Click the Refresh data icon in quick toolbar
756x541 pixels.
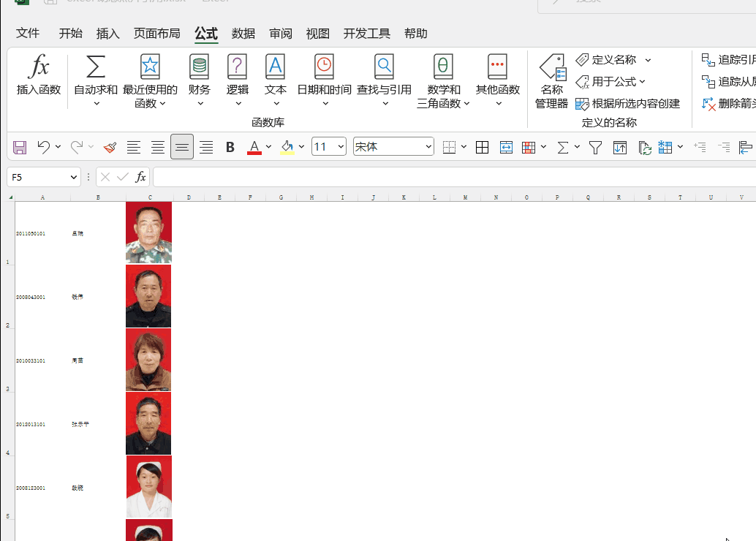(645, 148)
